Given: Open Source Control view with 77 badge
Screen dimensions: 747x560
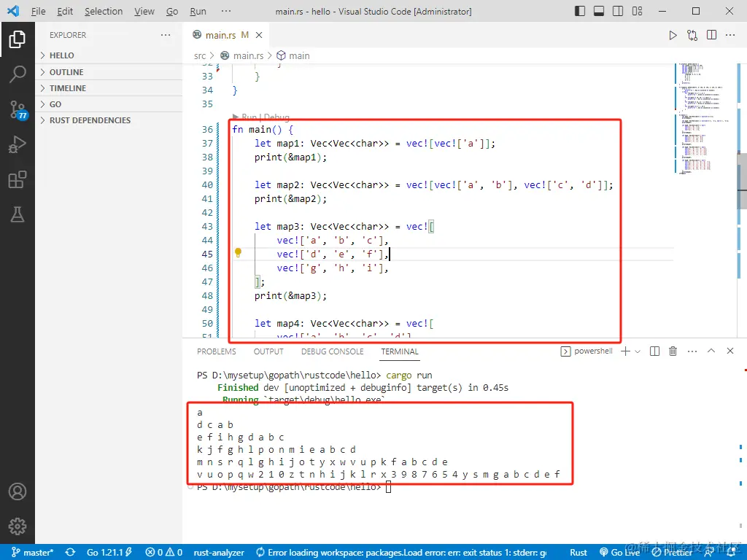Looking at the screenshot, I should [x=18, y=110].
